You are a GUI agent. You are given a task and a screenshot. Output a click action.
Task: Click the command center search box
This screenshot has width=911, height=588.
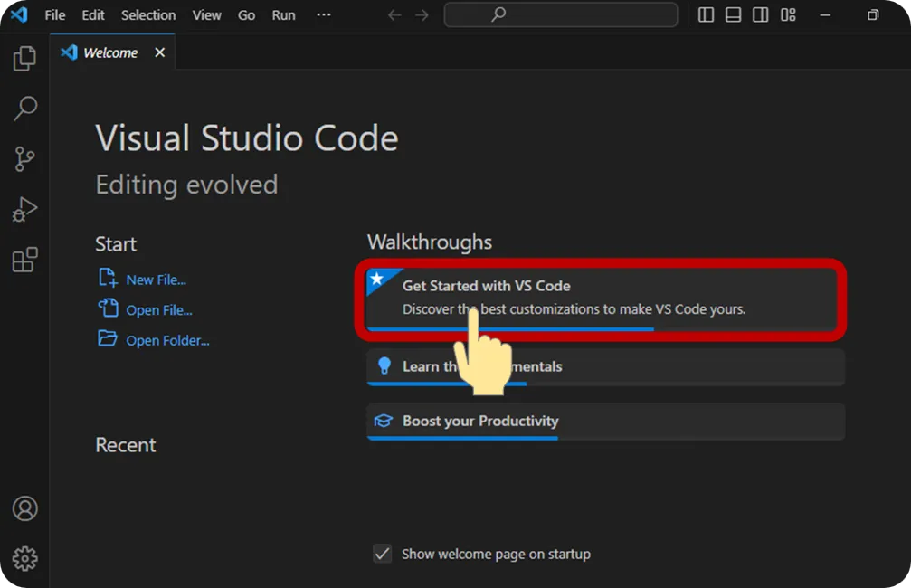[560, 15]
